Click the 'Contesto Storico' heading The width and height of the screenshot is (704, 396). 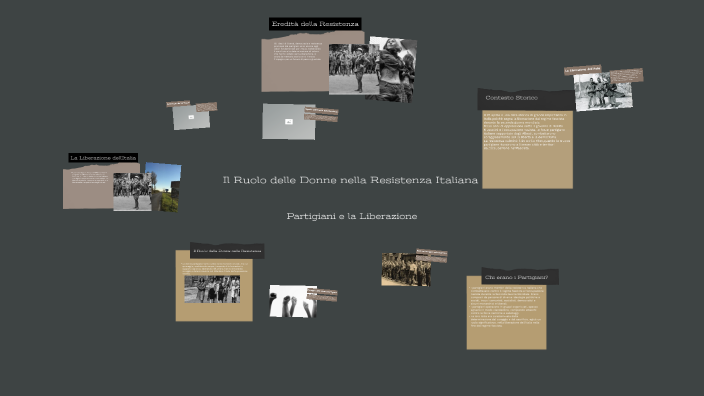tap(511, 97)
